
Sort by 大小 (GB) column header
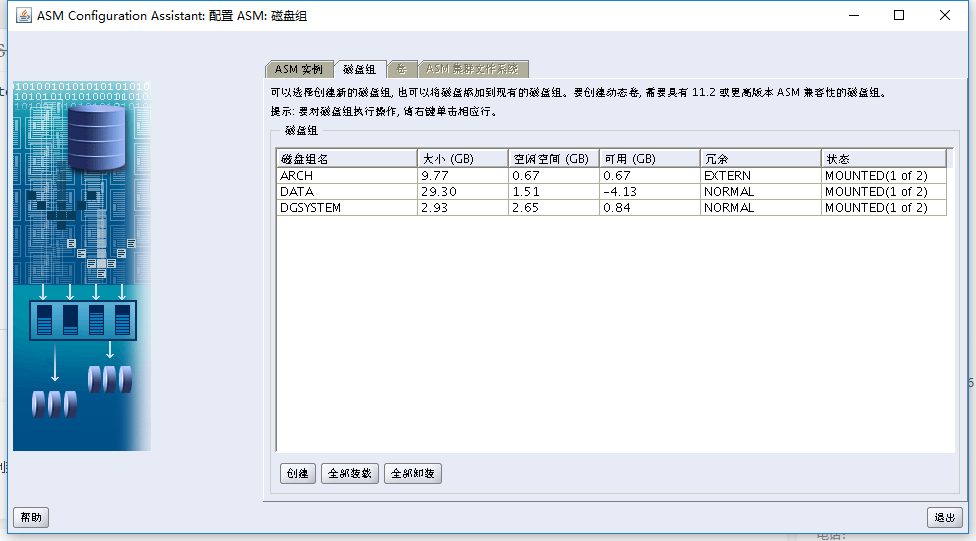pyautogui.click(x=462, y=159)
